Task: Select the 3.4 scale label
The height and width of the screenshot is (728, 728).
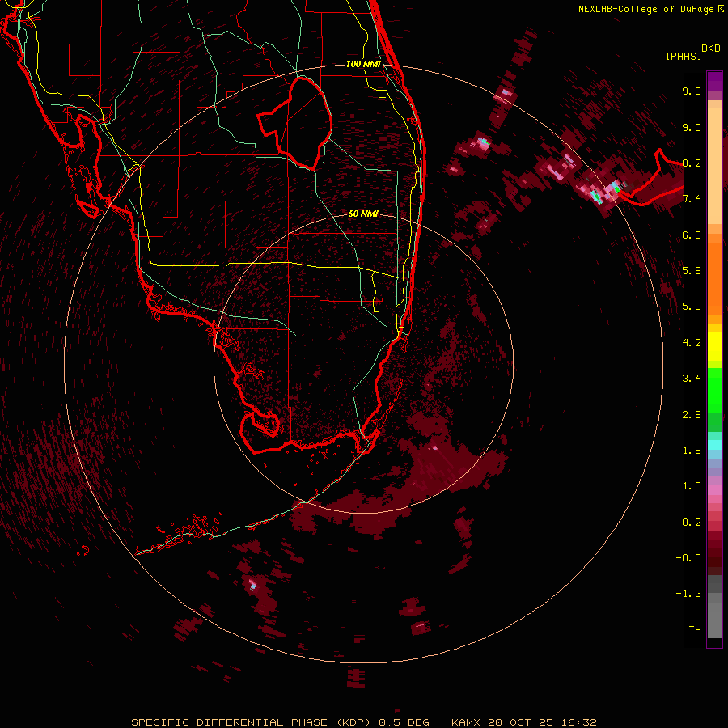Action: tap(692, 379)
